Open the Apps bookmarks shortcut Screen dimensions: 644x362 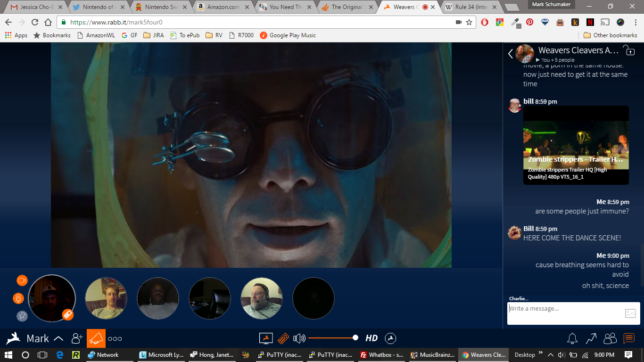pos(16,35)
